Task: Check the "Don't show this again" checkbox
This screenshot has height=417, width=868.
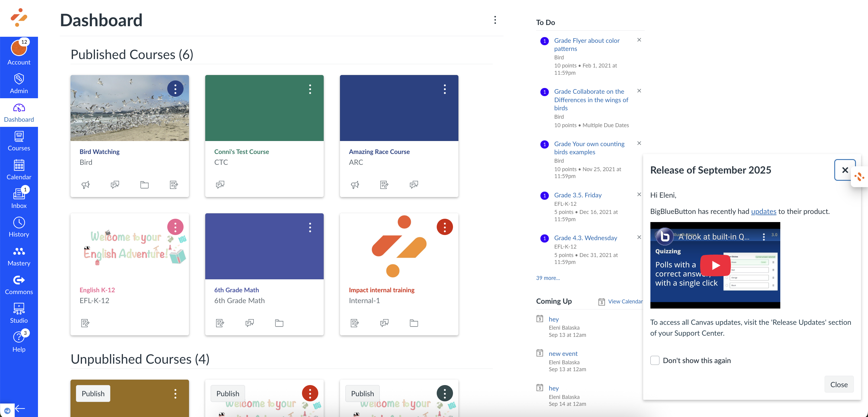Action: (655, 360)
